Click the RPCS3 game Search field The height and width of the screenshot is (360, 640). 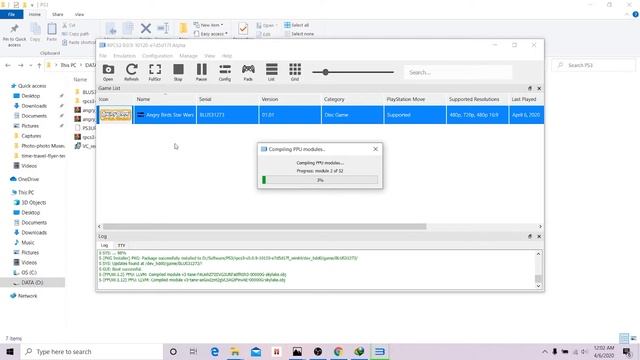[x=458, y=72]
